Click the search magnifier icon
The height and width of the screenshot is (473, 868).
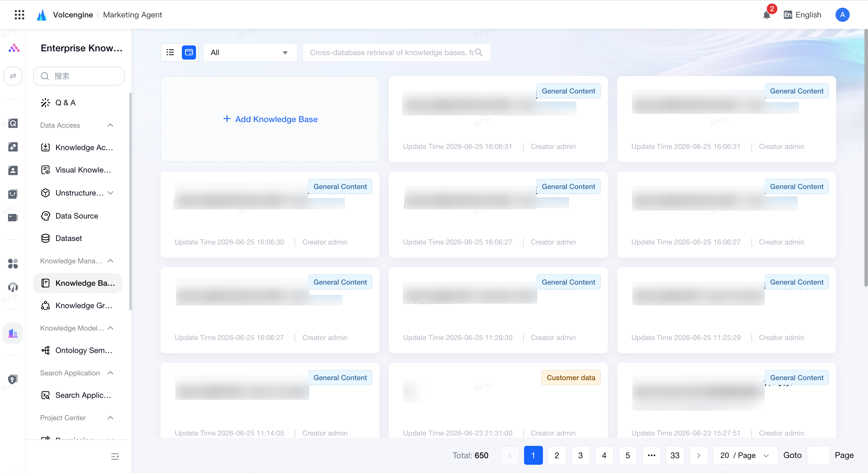[479, 52]
